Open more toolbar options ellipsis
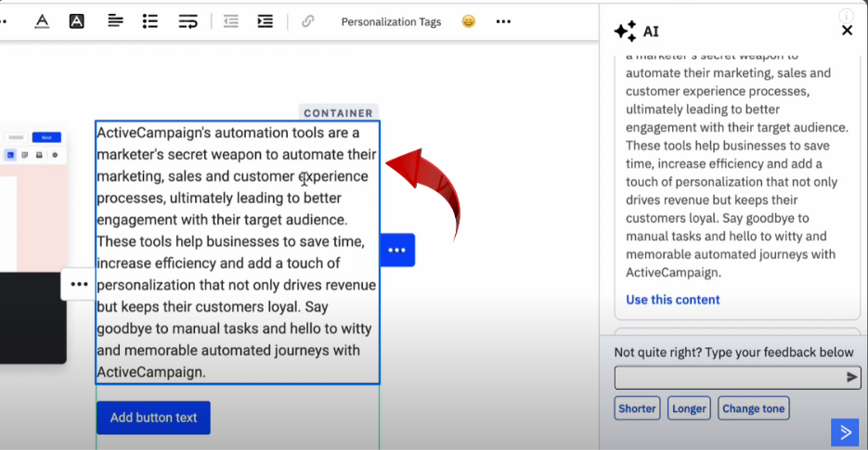Viewport: 868px width, 450px height. 503,21
